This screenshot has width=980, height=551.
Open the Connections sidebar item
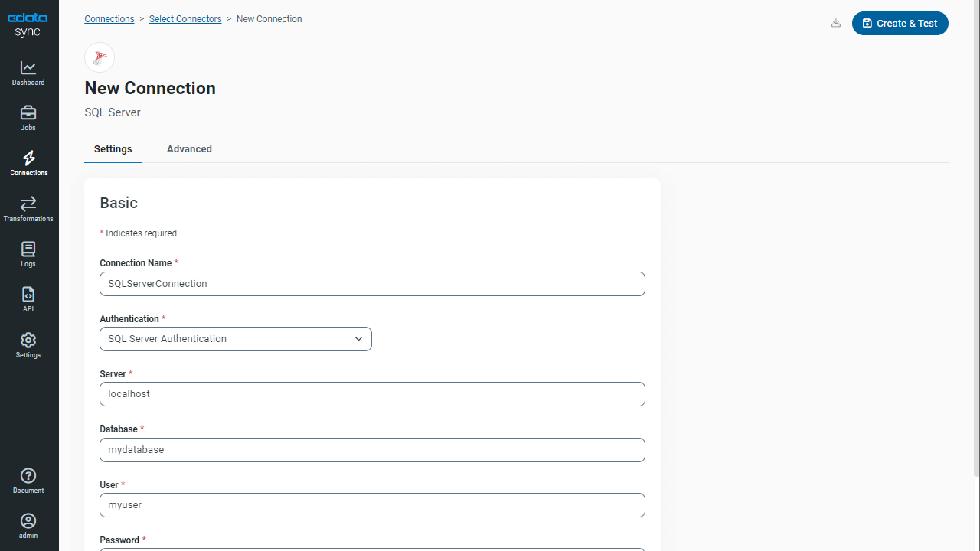tap(28, 164)
